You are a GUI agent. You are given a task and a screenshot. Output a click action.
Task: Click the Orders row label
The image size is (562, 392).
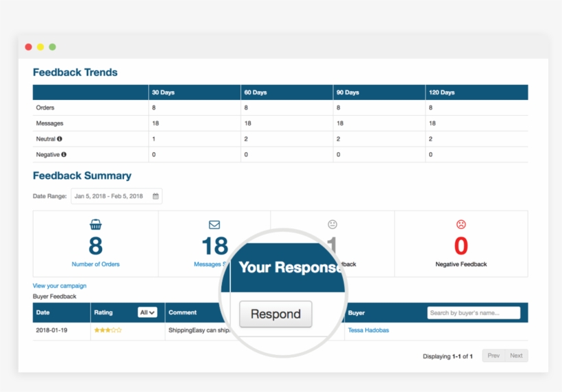pyautogui.click(x=45, y=108)
